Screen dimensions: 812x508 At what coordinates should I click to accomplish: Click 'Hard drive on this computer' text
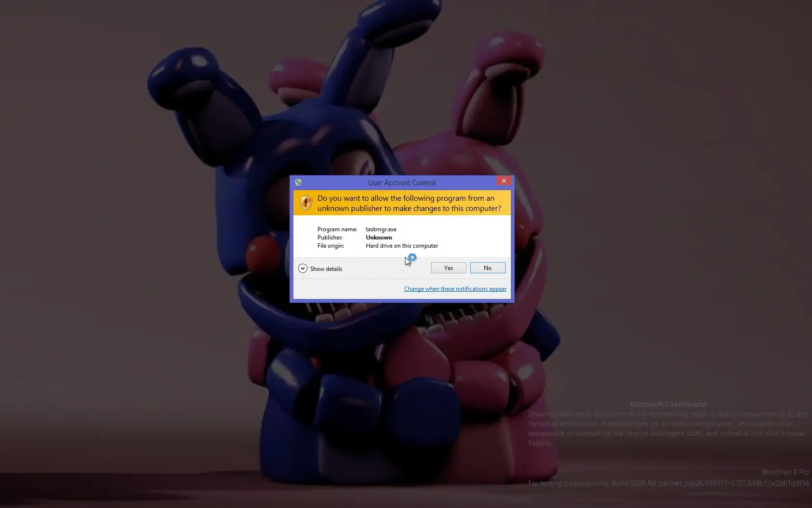pos(402,246)
